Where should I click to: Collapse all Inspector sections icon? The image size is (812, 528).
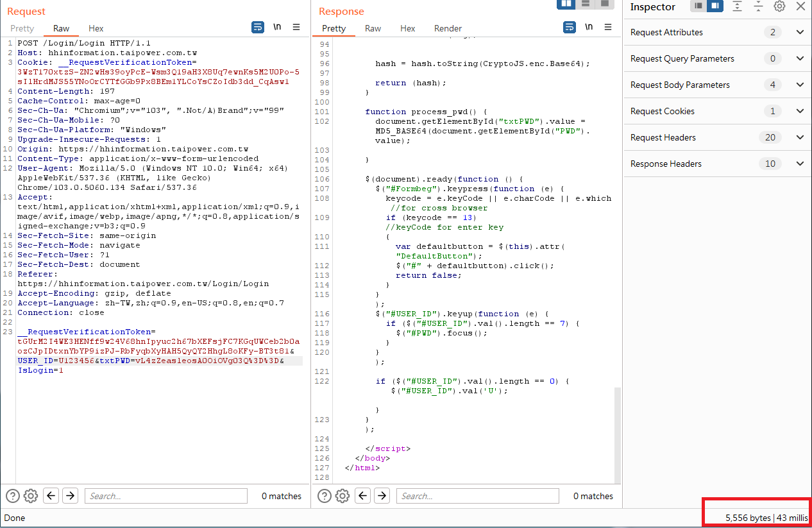(758, 6)
